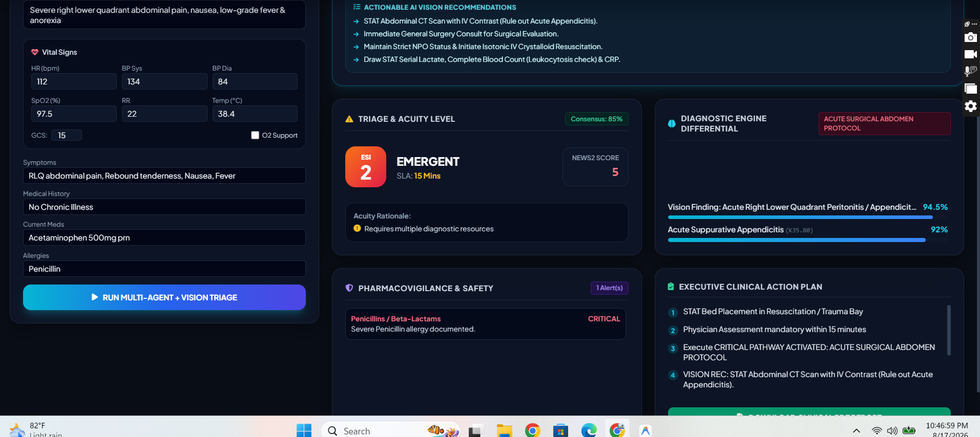Click the Acute Suppurative Appendicitis 92% bar
The height and width of the screenshot is (437, 980).
(x=808, y=239)
